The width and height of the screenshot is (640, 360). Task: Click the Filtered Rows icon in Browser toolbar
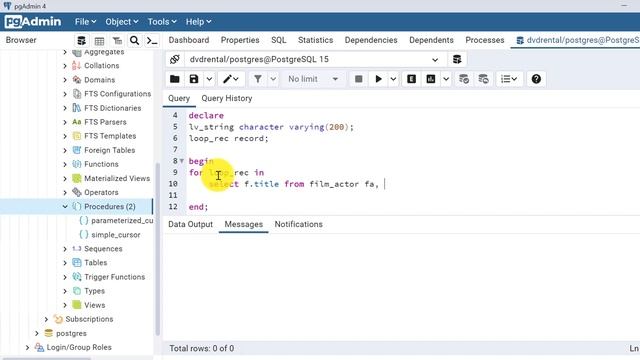tap(117, 40)
